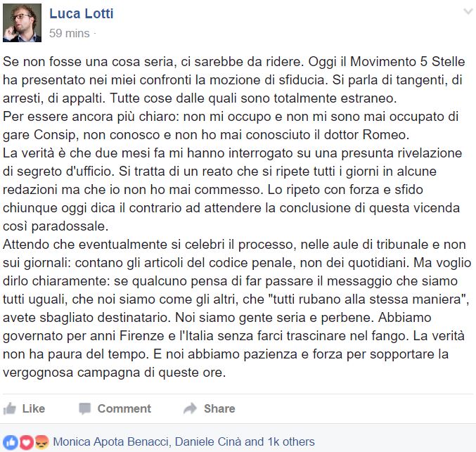Click the Share arrow icon
The height and width of the screenshot is (452, 476).
[x=191, y=408]
